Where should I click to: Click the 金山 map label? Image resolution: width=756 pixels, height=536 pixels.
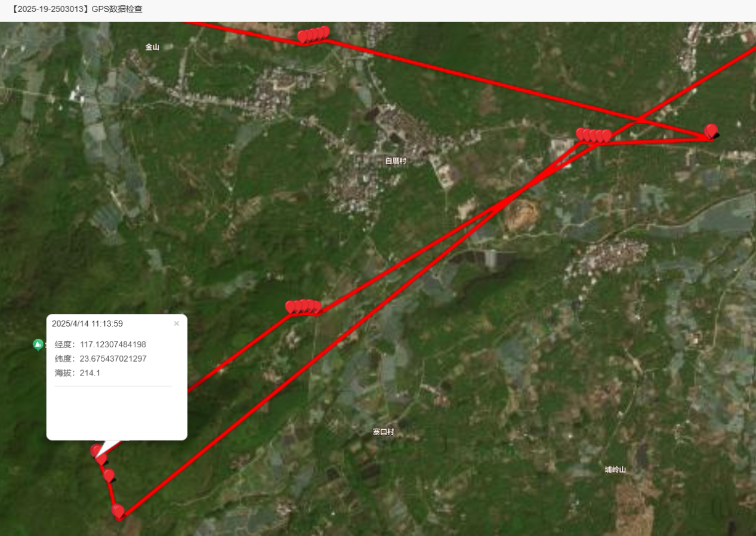pyautogui.click(x=152, y=47)
